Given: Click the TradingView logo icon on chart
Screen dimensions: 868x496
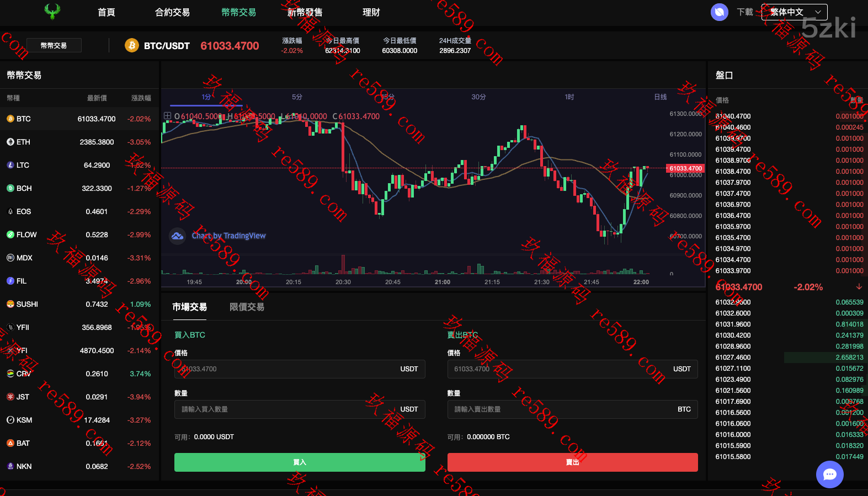Looking at the screenshot, I should coord(177,236).
